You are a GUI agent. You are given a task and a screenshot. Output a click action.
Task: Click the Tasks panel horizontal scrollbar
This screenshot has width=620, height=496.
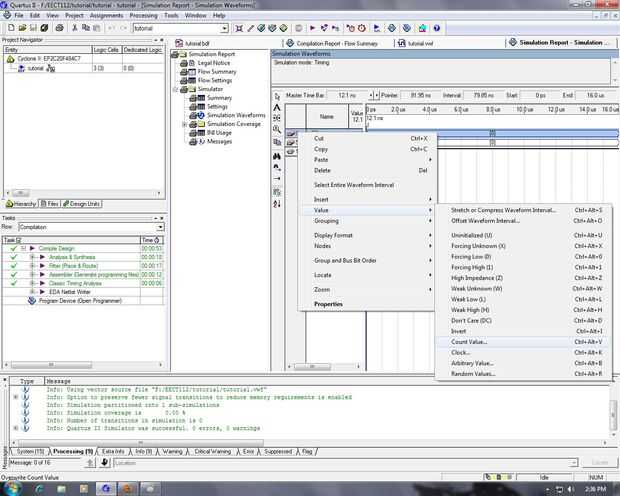click(83, 364)
